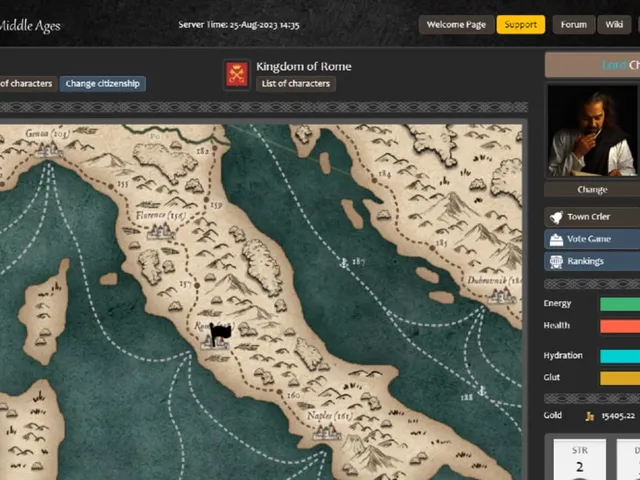Click the green Energy bar

point(620,304)
